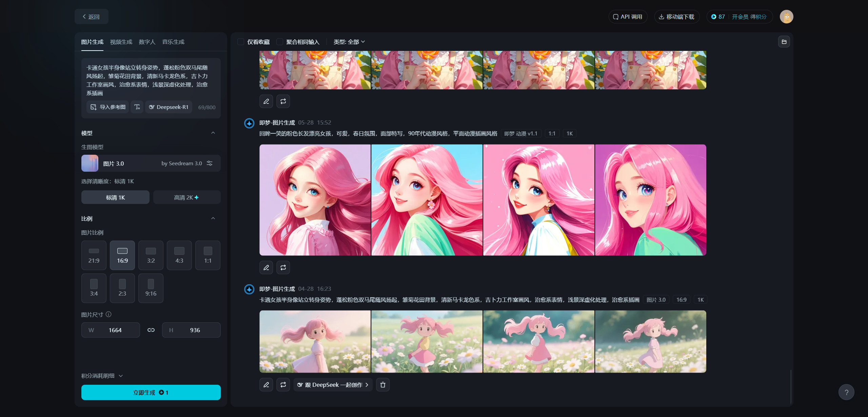
Task: Expand 积分消耗明细 details
Action: click(102, 376)
